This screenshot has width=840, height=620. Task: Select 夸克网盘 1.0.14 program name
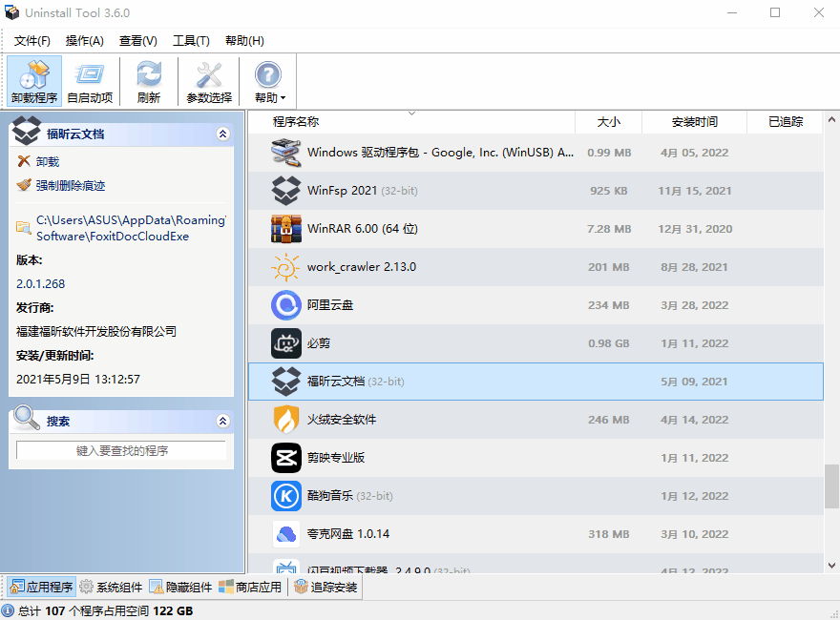348,534
